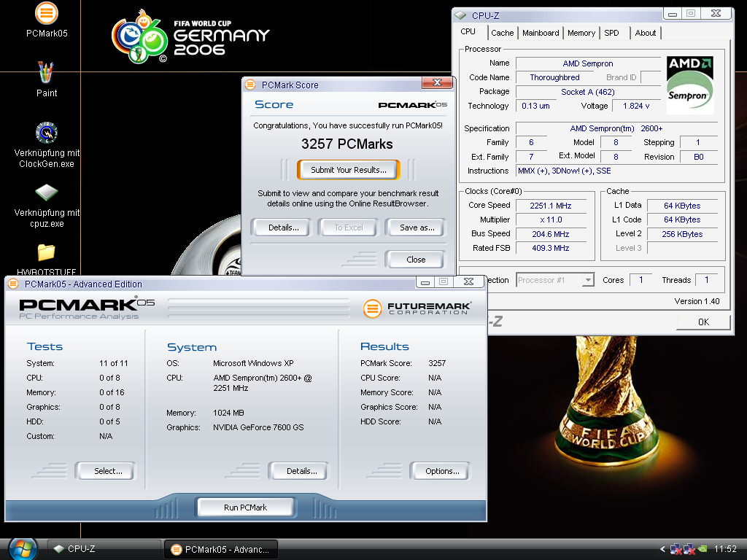Show hidden tray icons arrow
This screenshot has width=747, height=560.
pos(662,549)
